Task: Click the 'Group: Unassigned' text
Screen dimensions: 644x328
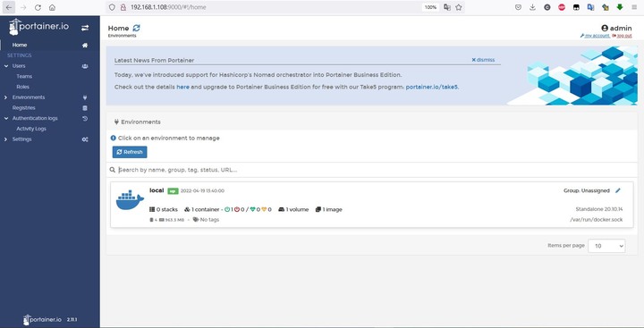Action: click(x=587, y=191)
